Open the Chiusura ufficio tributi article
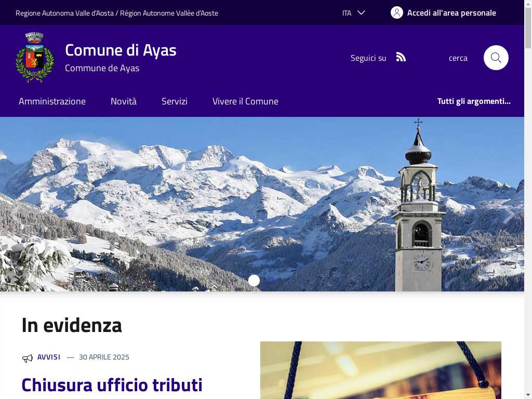This screenshot has width=532, height=399. click(112, 385)
